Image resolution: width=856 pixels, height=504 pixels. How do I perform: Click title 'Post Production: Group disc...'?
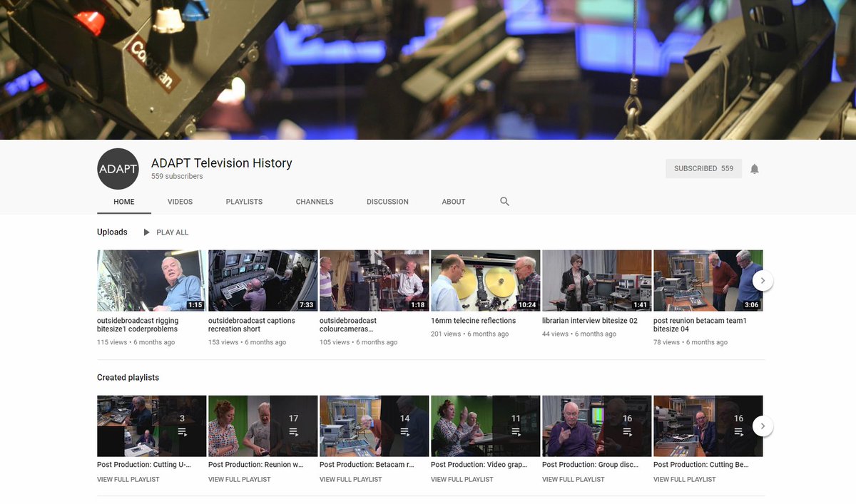(x=591, y=465)
